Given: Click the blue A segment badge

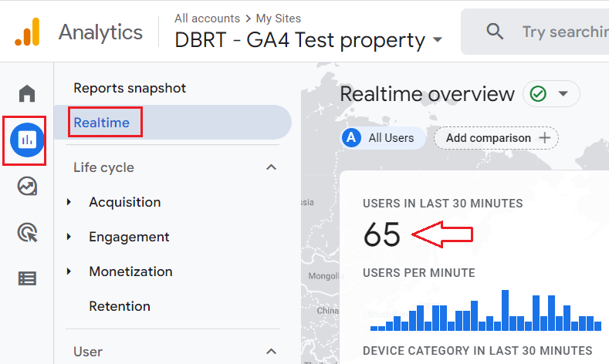Looking at the screenshot, I should [x=351, y=137].
